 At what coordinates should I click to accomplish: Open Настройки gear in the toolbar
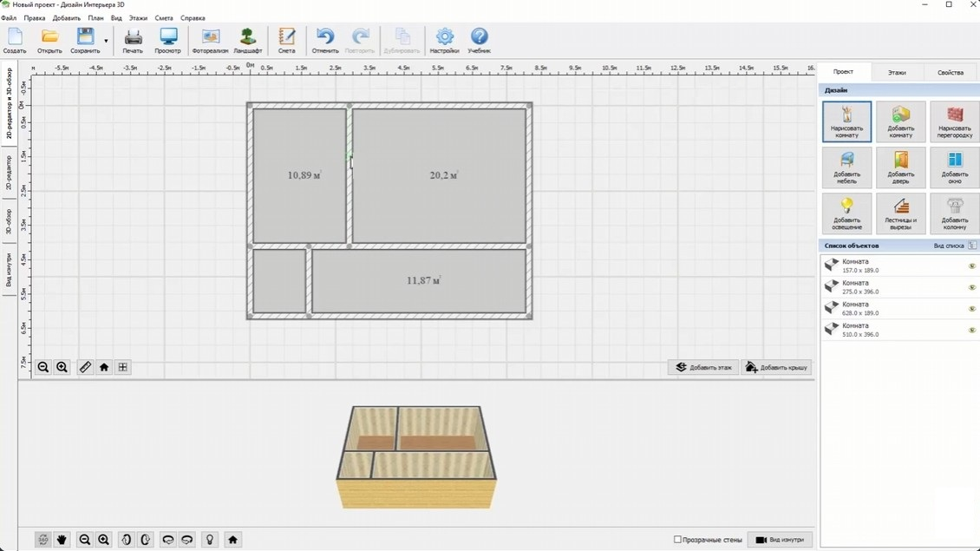click(444, 41)
